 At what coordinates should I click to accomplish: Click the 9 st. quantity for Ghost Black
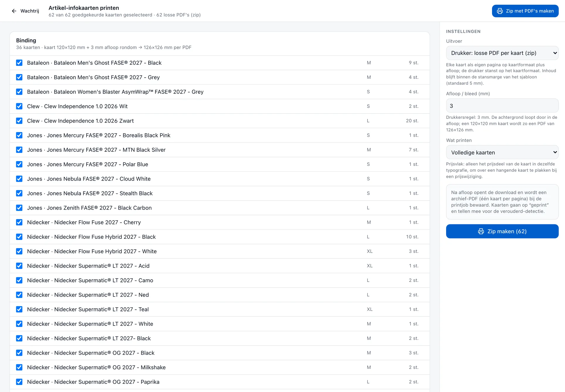pos(413,63)
